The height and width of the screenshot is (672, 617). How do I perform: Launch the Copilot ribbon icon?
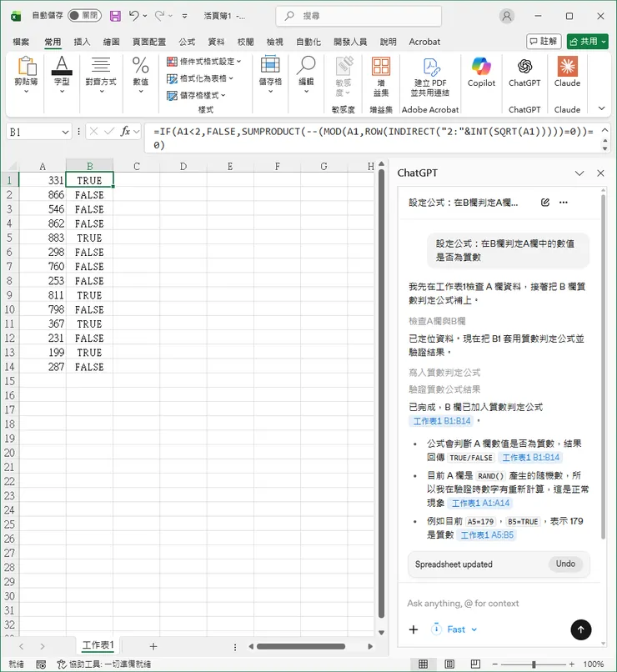click(x=481, y=72)
